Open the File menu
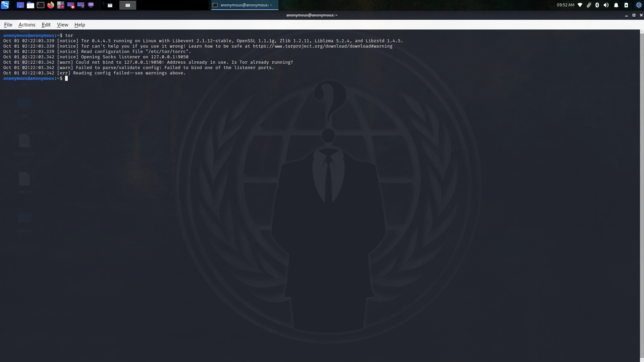Viewport: 644px width, 362px height. 8,25
